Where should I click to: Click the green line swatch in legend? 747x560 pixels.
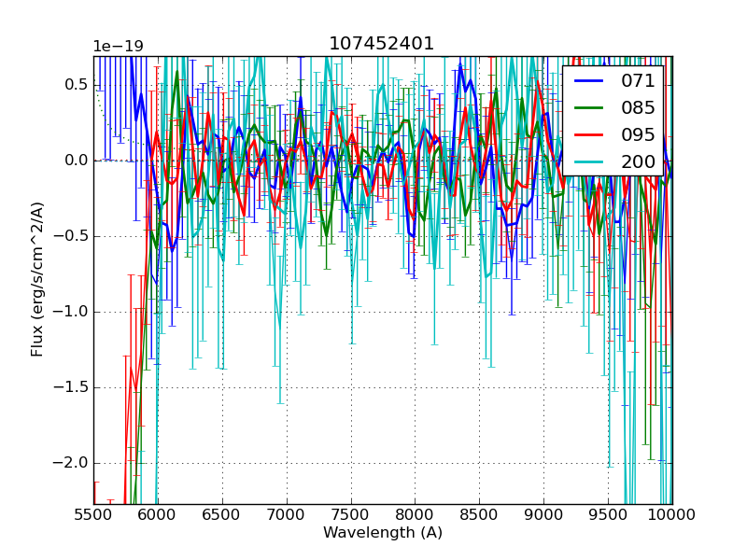tap(590, 108)
